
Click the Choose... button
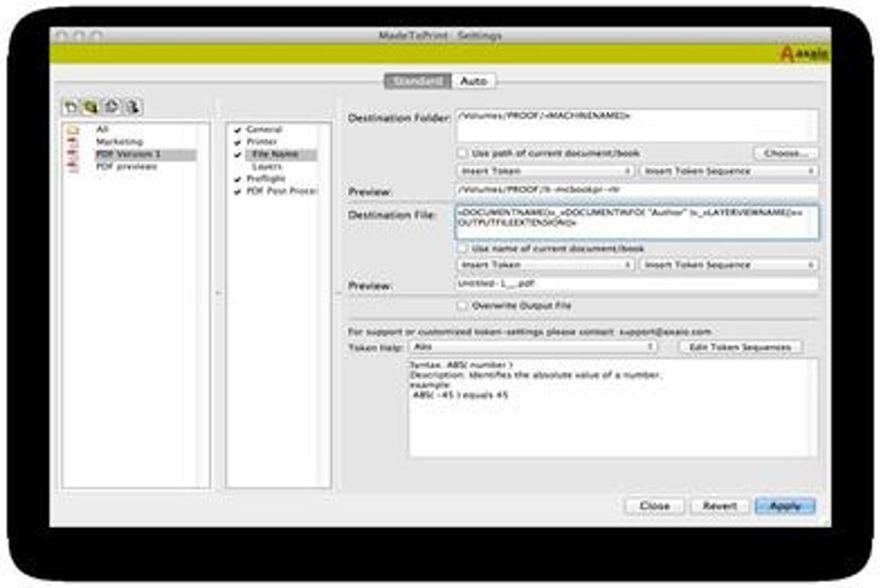click(786, 154)
